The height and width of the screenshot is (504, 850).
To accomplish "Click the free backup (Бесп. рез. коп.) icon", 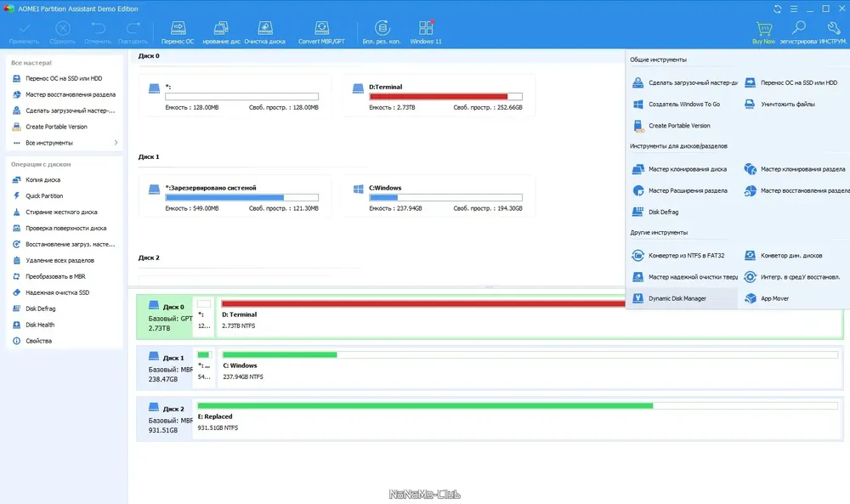I will 382,32.
